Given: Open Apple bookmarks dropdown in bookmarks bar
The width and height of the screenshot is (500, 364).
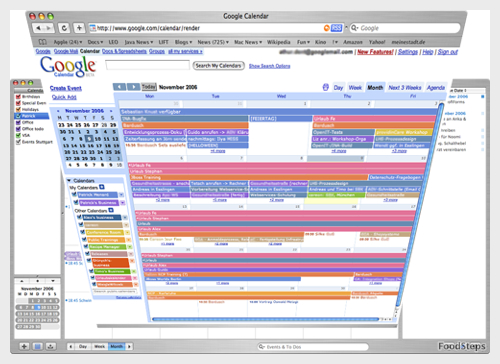Looking at the screenshot, I should (x=68, y=42).
